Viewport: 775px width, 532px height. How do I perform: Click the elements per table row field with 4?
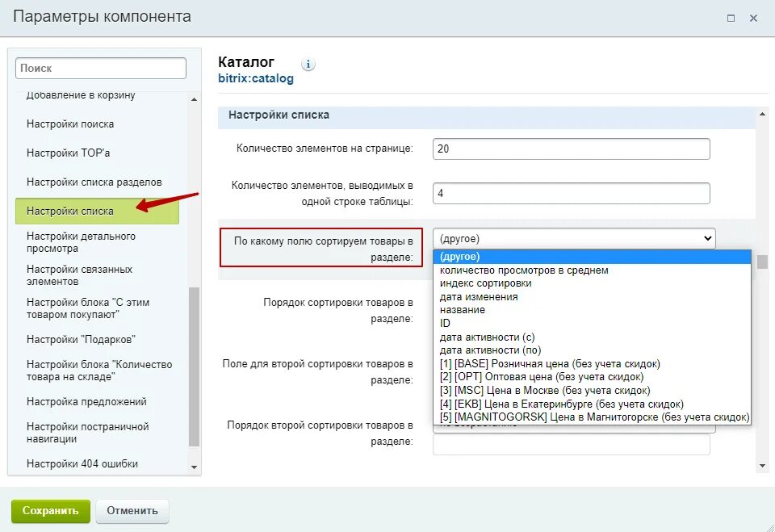point(572,193)
